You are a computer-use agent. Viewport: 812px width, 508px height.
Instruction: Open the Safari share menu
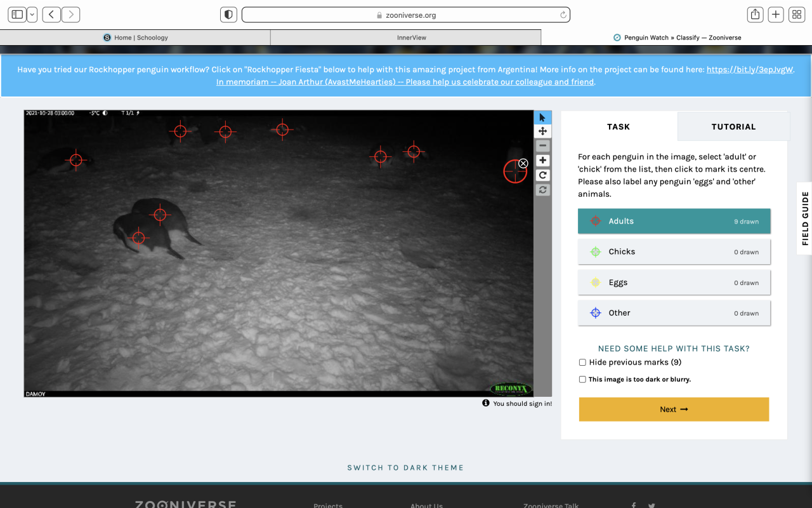(x=755, y=15)
